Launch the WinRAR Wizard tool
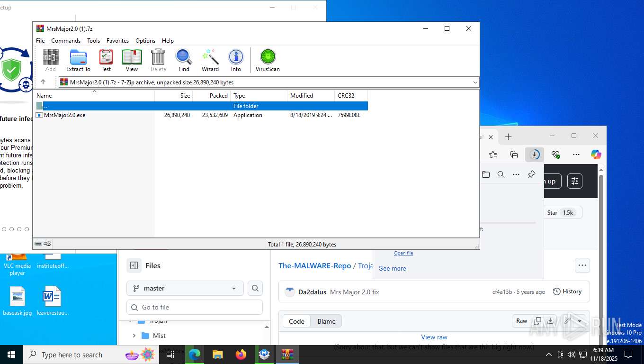The height and width of the screenshot is (364, 644). click(x=210, y=60)
